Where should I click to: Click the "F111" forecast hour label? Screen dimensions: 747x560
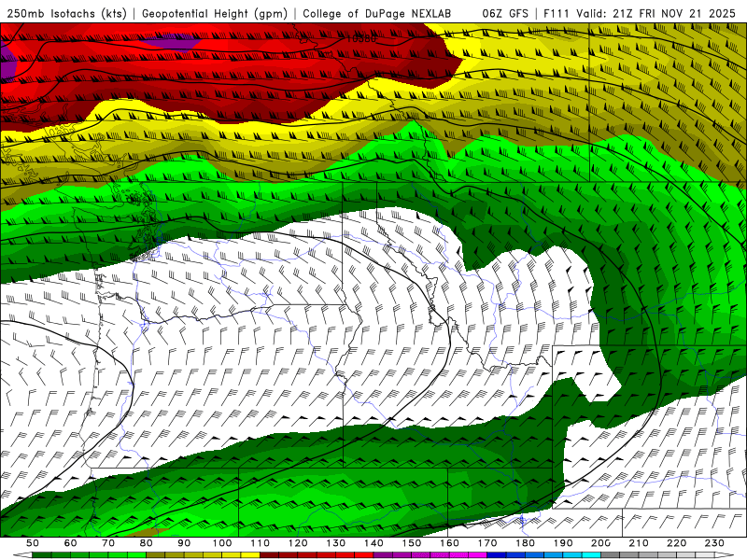557,13
